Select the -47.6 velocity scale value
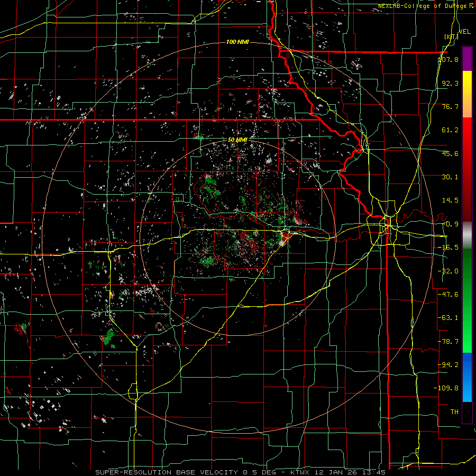476x476 pixels. coord(448,295)
